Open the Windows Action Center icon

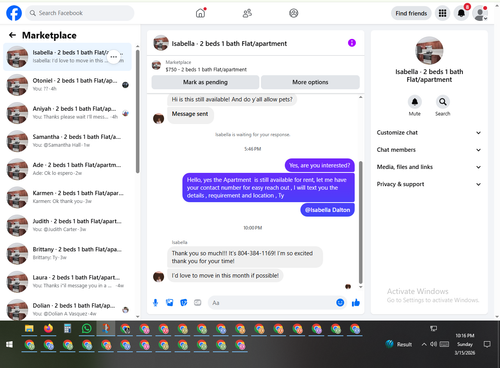click(x=487, y=344)
